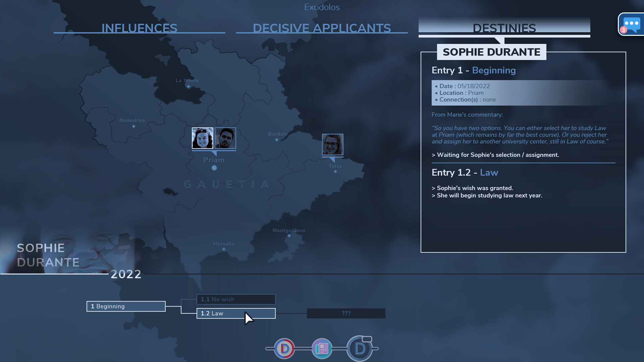Switch to the INFLUENCES tab
The width and height of the screenshot is (644, 362).
tap(140, 28)
